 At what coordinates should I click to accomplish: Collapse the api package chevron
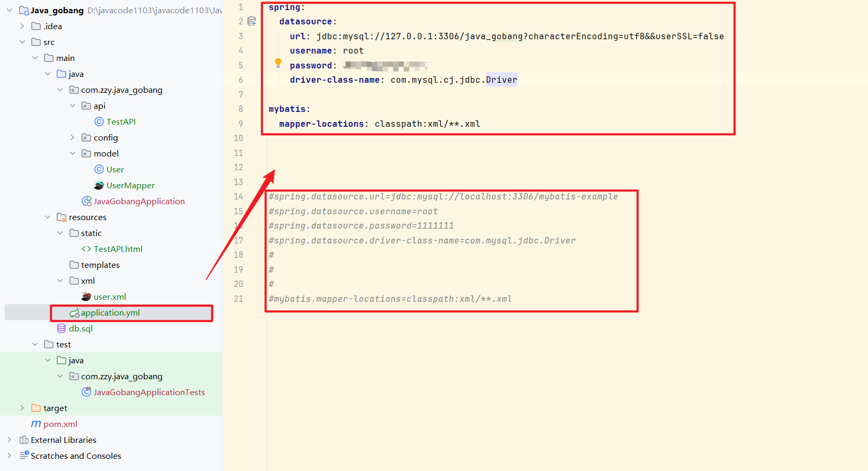coord(73,106)
